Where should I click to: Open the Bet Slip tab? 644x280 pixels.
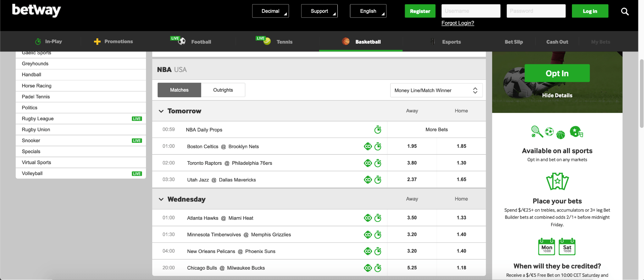click(x=514, y=42)
